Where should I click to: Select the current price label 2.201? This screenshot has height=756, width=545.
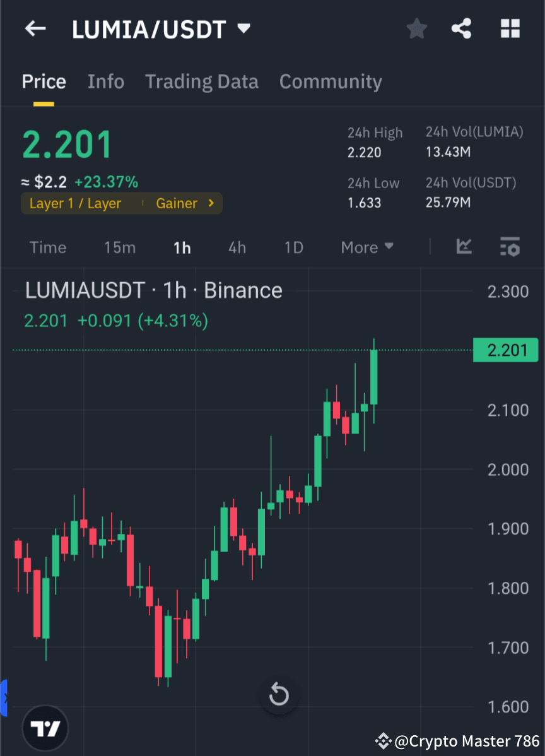tap(505, 350)
